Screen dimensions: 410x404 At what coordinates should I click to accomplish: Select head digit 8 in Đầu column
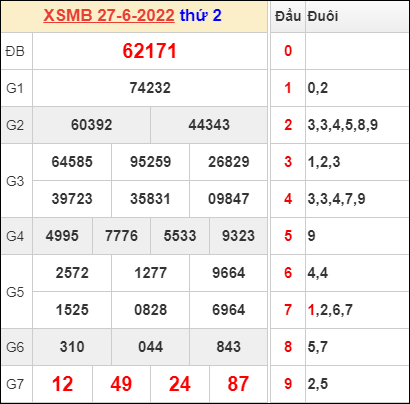point(288,347)
